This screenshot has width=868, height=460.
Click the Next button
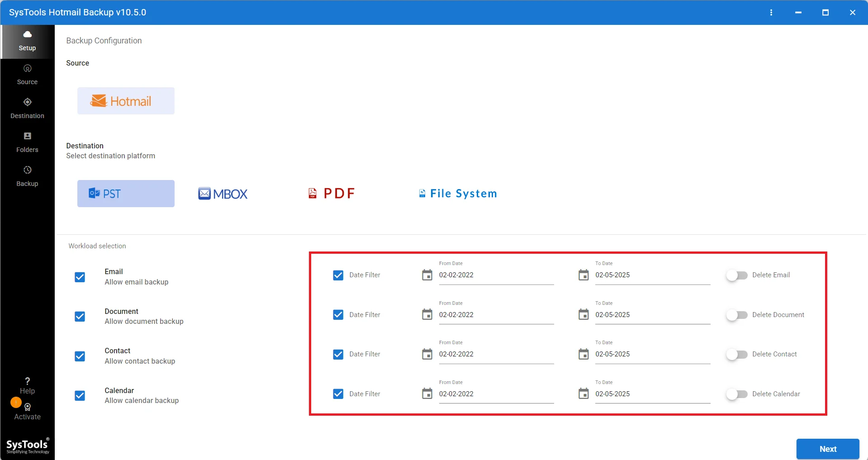click(x=828, y=449)
